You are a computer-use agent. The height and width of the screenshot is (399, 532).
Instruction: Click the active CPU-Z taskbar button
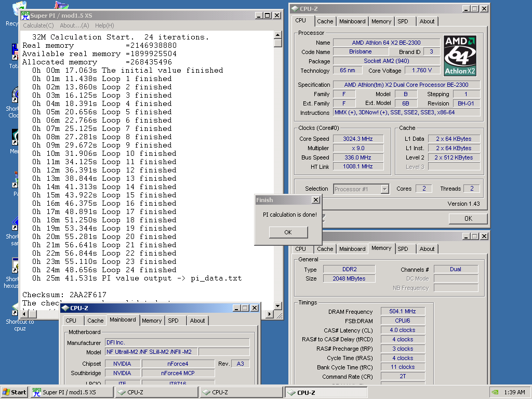(326, 392)
